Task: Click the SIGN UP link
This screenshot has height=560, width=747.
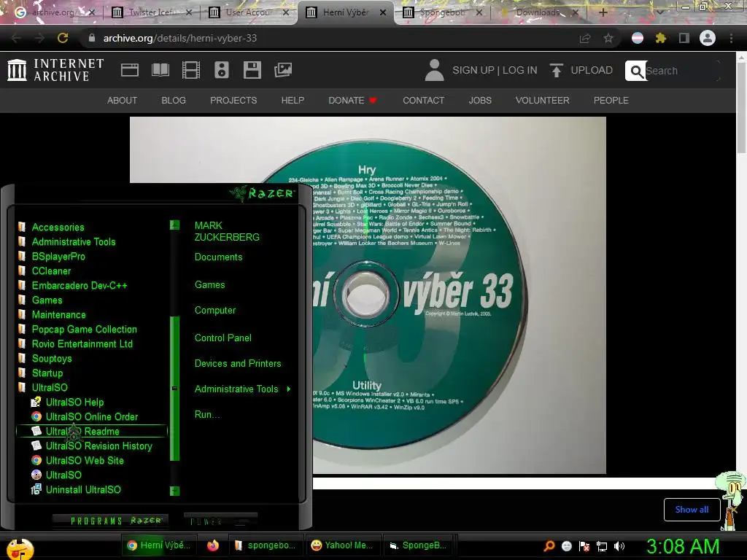Action: coord(473,70)
